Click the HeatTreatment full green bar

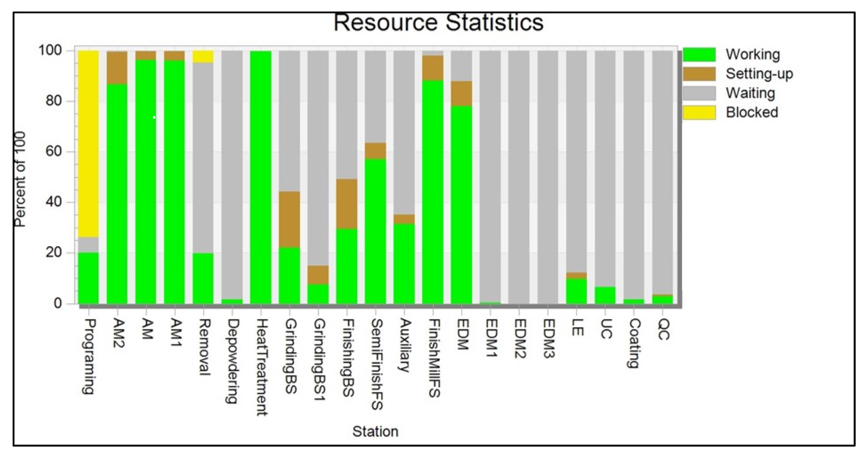point(260,177)
